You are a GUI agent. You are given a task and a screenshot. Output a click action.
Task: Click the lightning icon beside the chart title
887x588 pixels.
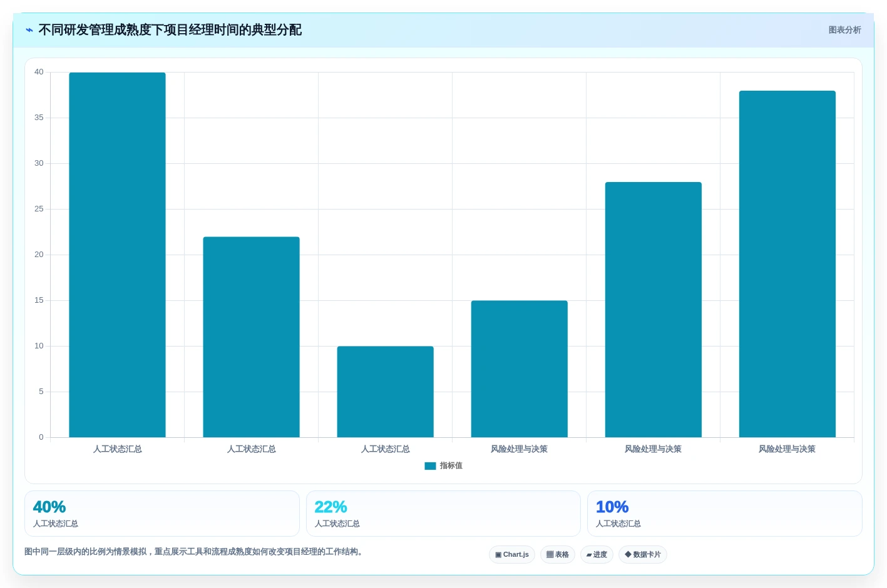click(x=29, y=30)
